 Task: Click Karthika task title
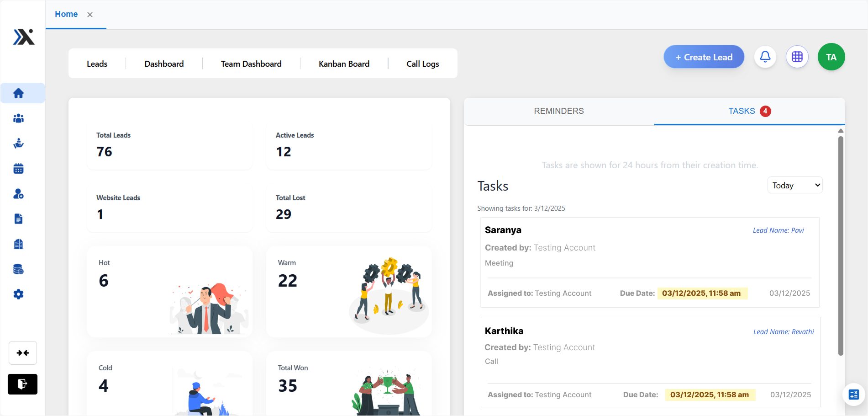tap(504, 331)
